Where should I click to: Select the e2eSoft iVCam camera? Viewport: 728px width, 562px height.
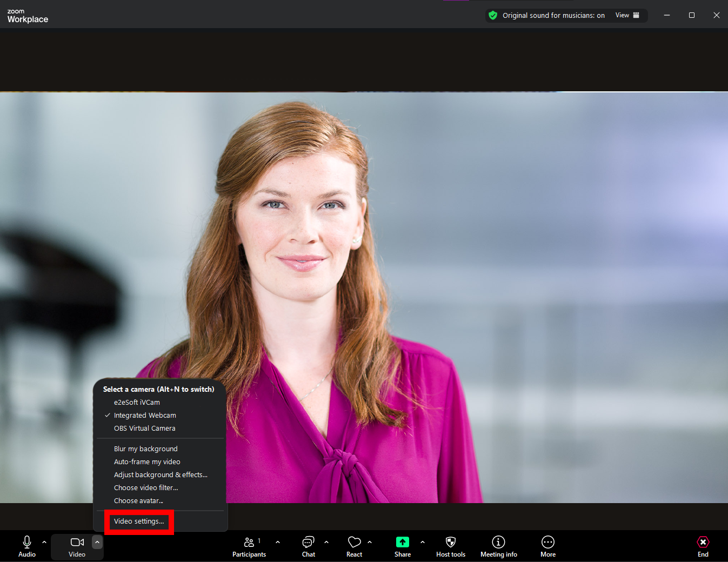pos(137,402)
